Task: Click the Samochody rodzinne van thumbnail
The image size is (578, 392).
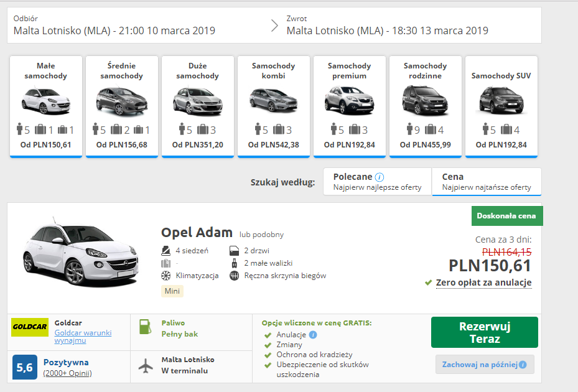Action: (x=425, y=100)
